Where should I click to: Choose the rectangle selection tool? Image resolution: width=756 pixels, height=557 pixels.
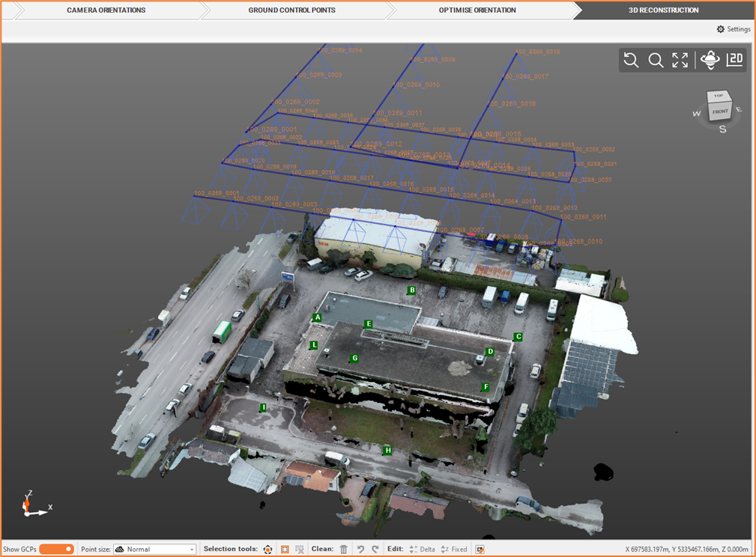pos(285,550)
